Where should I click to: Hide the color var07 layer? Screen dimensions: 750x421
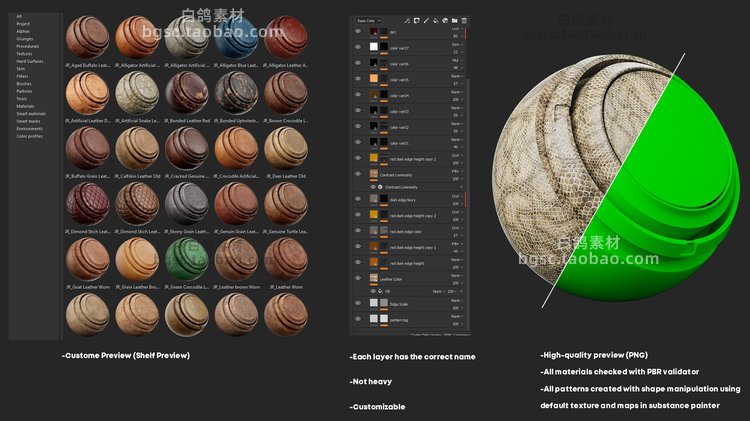coord(358,47)
